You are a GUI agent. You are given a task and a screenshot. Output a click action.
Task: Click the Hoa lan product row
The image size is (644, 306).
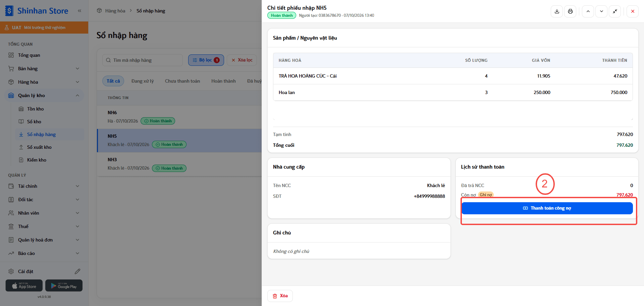click(453, 92)
